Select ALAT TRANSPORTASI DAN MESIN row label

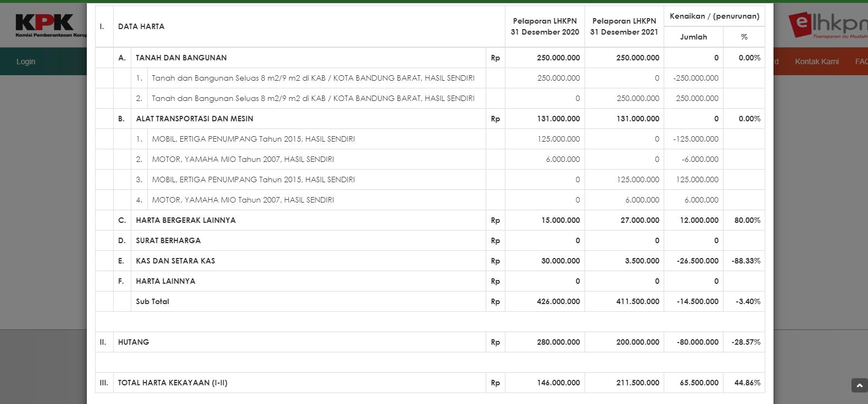(x=194, y=119)
